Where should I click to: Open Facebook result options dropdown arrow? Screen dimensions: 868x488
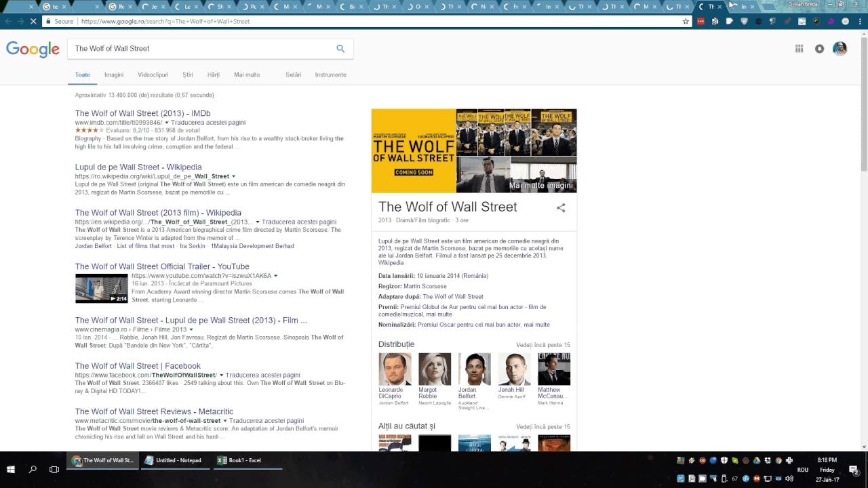(221, 375)
